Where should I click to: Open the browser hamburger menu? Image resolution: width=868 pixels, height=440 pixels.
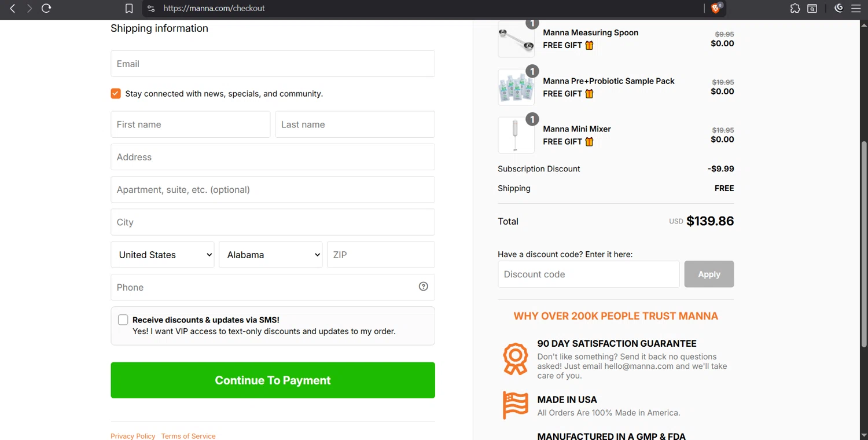coord(856,8)
